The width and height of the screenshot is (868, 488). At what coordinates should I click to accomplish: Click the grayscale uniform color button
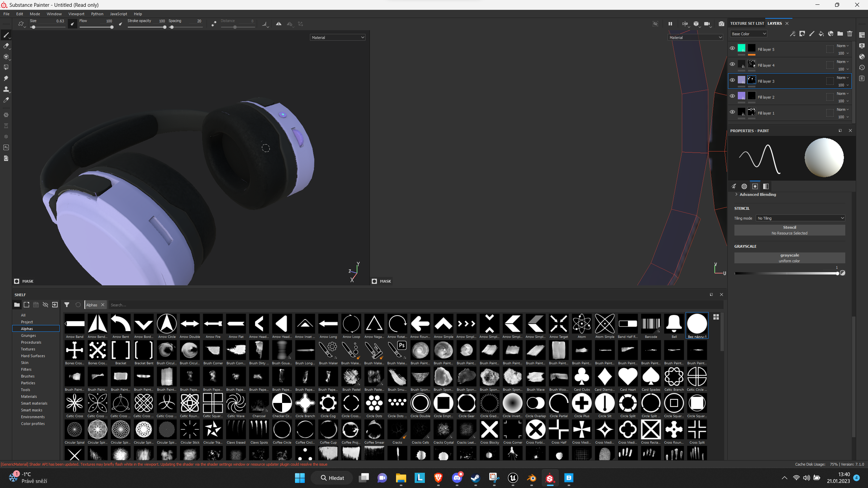click(x=789, y=258)
